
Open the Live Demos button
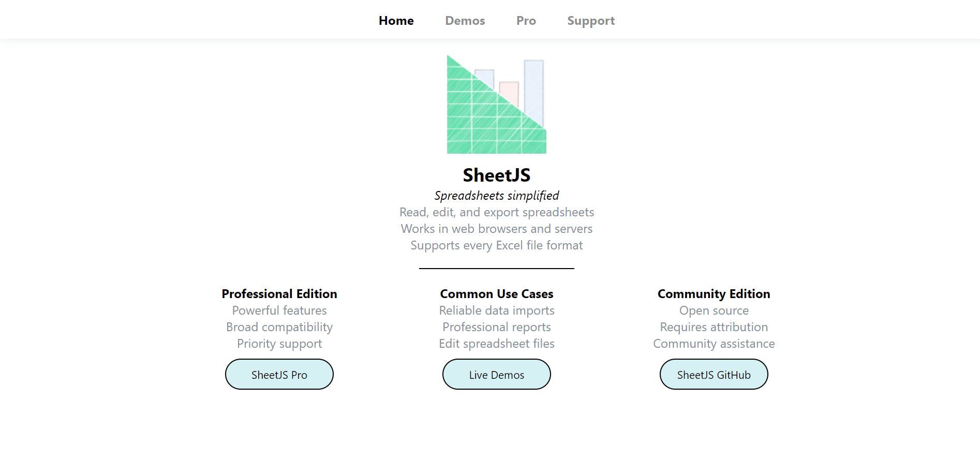coord(497,374)
